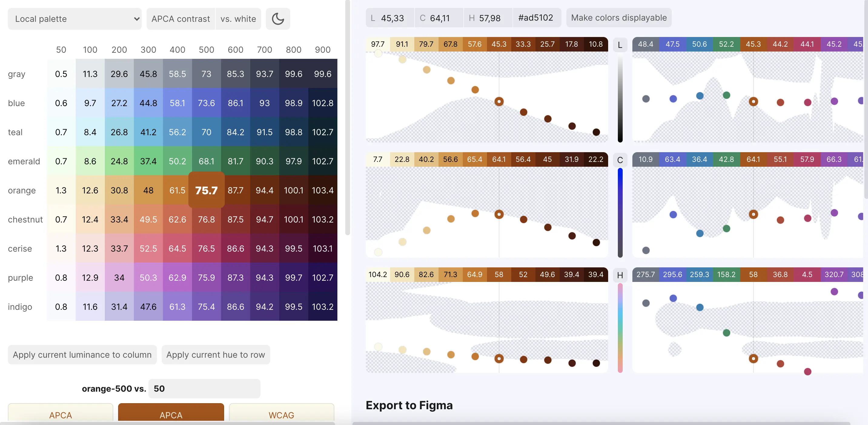The height and width of the screenshot is (425, 868).
Task: Click the orange-500 cell value 75.7
Action: (x=207, y=190)
